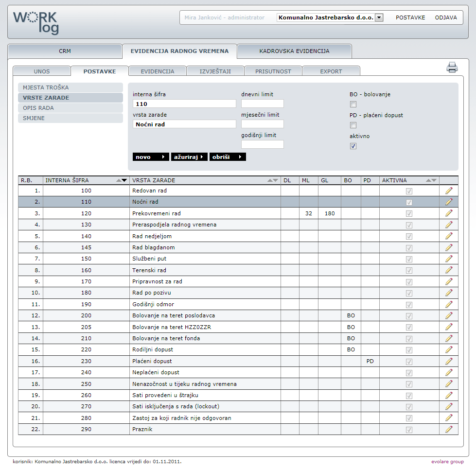
Task: Select OPIS RADA in side menu
Action: click(71, 108)
